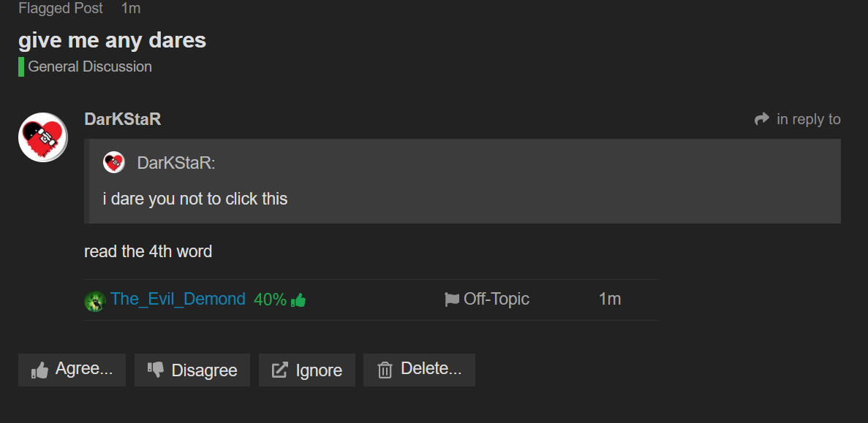Click the DarKStaR post author username
The height and width of the screenshot is (423, 868).
point(123,119)
